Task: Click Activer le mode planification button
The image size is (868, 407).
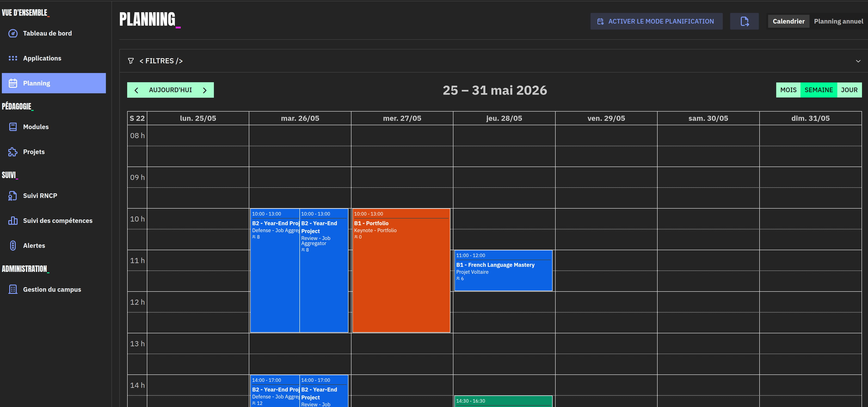Action: (656, 21)
